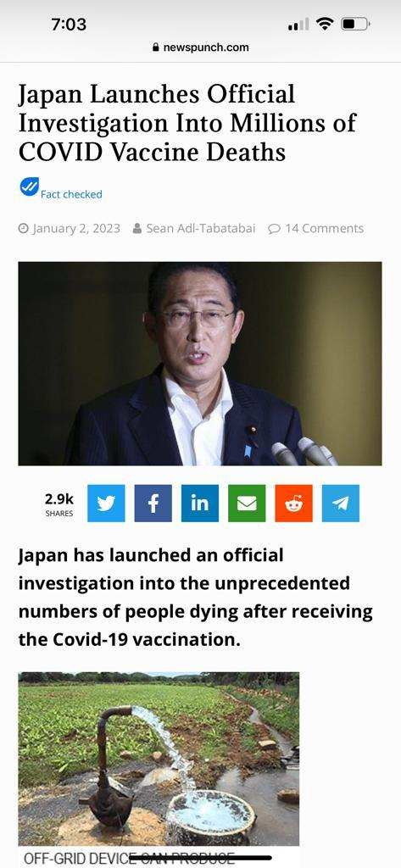This screenshot has height=868, width=401.
Task: Open the Fact checked link
Action: pos(71,194)
